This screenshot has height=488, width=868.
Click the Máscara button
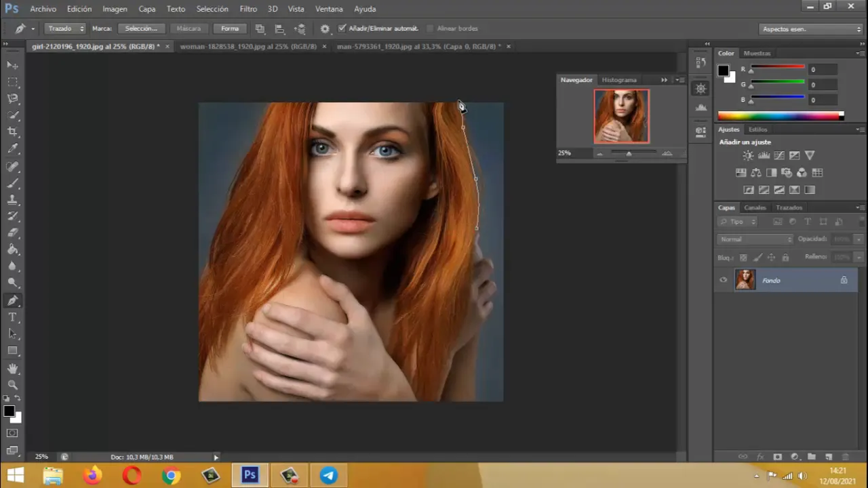click(x=189, y=28)
